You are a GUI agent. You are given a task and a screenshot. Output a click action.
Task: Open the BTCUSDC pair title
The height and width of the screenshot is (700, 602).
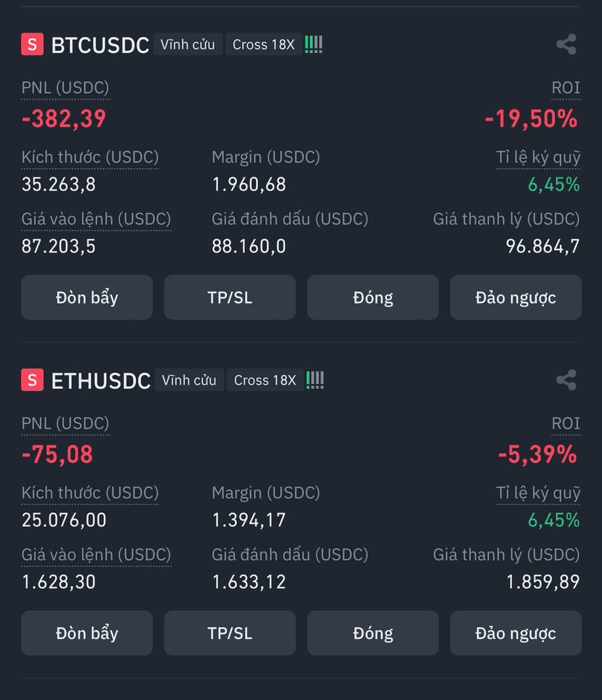(100, 45)
